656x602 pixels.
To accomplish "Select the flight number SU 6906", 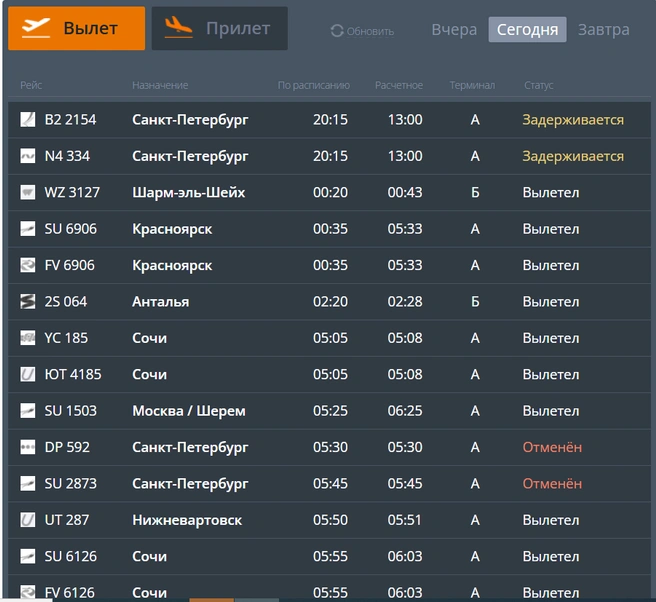I will coord(71,229).
